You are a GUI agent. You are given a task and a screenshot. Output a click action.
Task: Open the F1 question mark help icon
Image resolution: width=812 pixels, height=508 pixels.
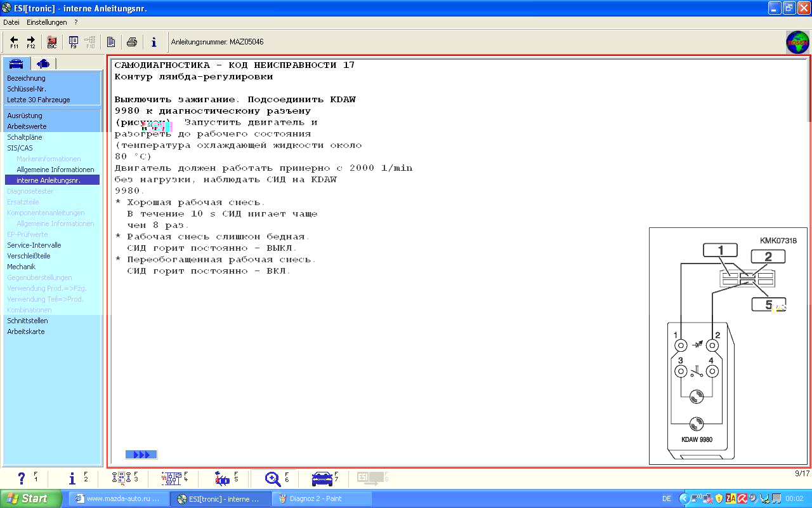click(22, 479)
